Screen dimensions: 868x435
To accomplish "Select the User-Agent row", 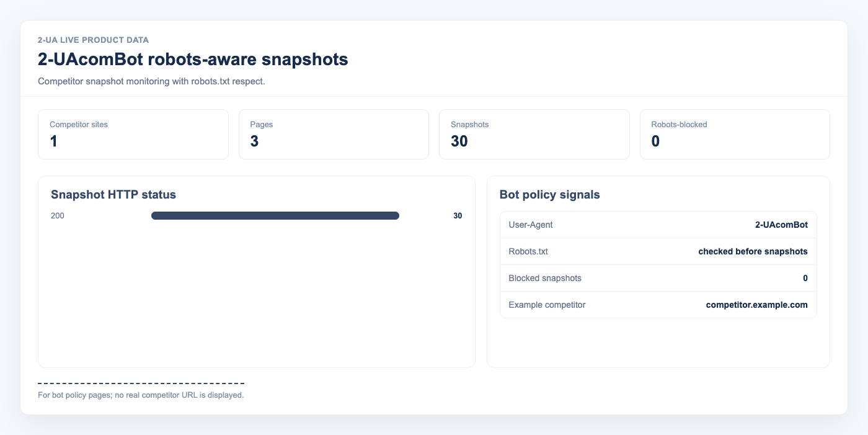I will [658, 225].
